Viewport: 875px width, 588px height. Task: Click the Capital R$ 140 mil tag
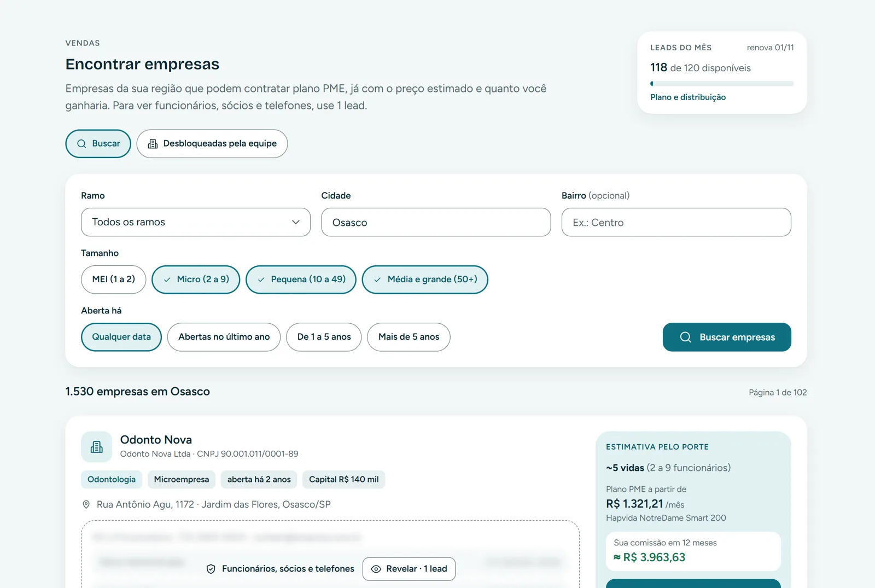(x=344, y=479)
